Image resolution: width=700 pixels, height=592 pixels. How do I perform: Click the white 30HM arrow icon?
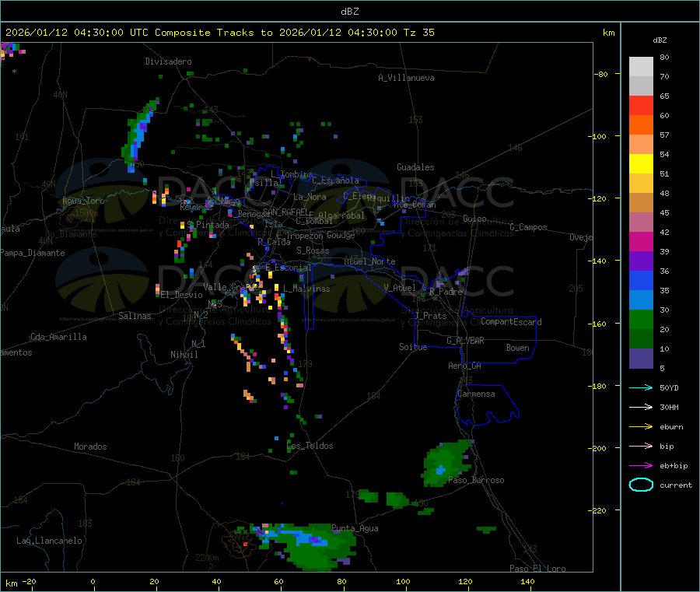[x=641, y=407]
